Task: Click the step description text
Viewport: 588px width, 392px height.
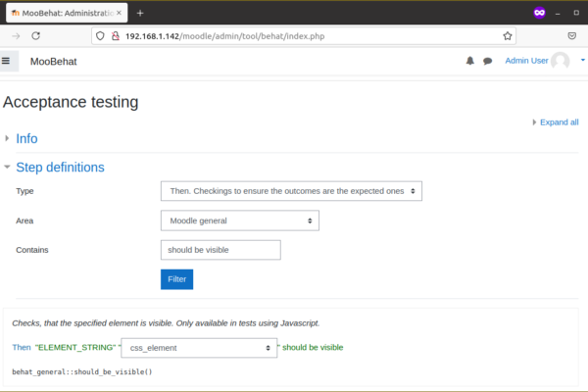Action: 166,323
